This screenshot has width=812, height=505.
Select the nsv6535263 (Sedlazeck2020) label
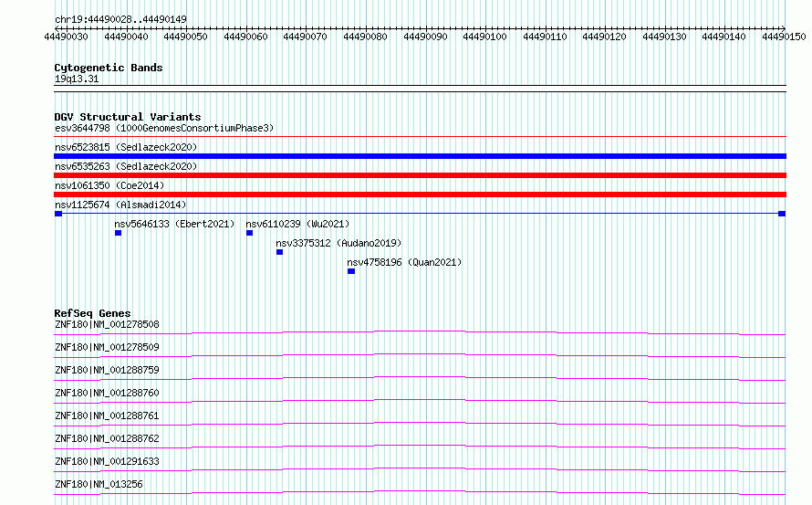click(126, 166)
